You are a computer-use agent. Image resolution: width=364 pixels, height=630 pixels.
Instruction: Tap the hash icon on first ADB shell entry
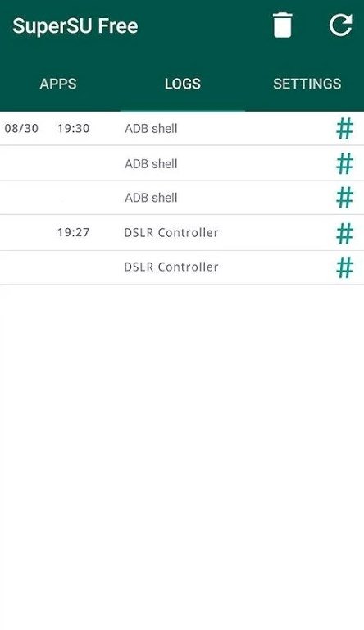pos(344,129)
